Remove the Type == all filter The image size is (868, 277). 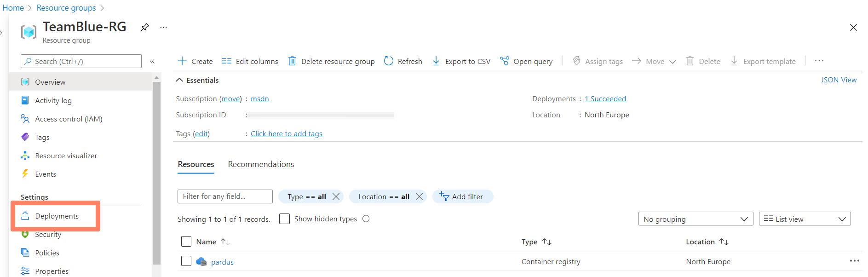336,196
